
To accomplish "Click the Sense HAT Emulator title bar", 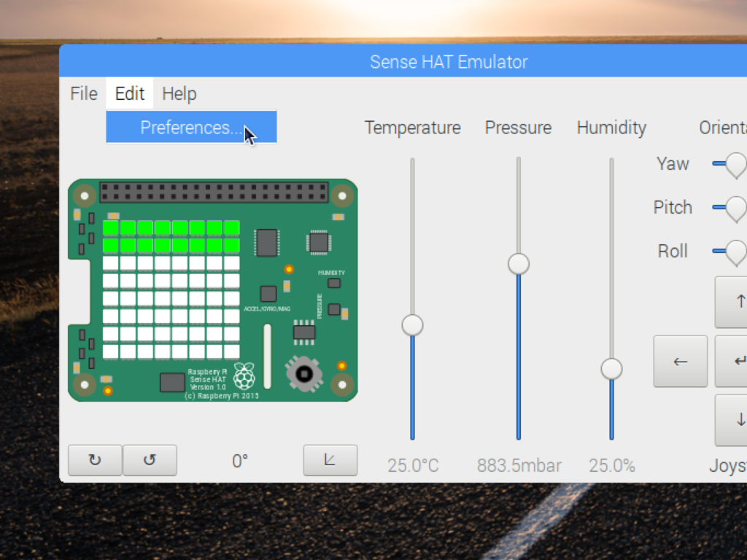I will pos(403,61).
